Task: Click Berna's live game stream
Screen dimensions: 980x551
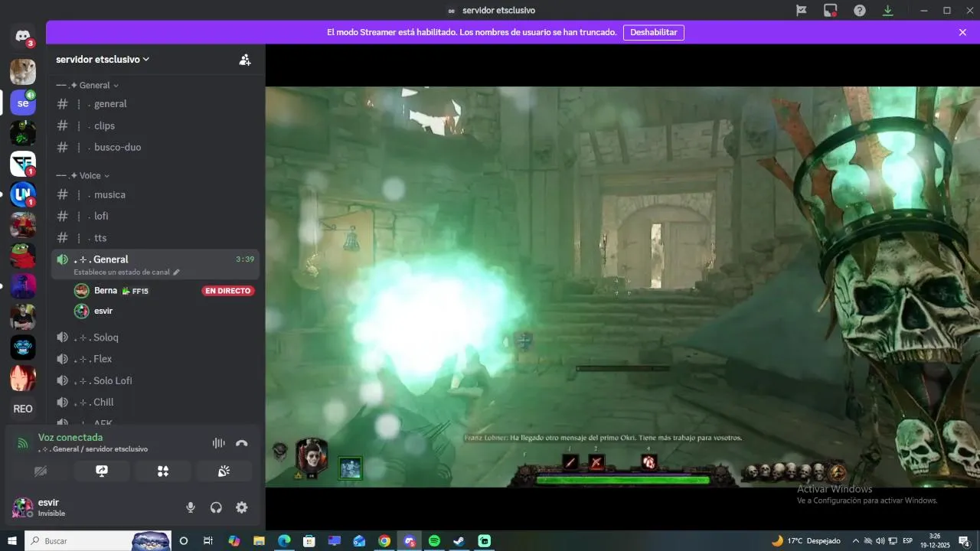Action: [x=622, y=286]
